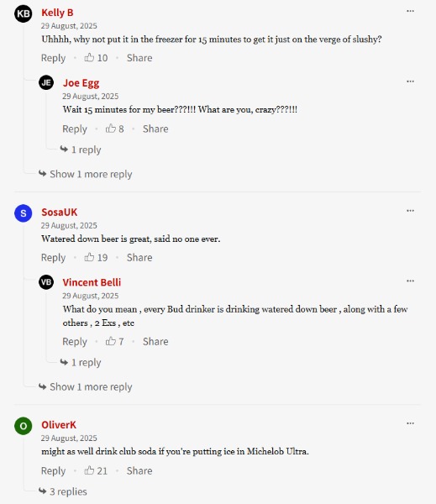Open three-dot menu on Joe Egg's reply
Screen dimensions: 436x504
pyautogui.click(x=410, y=81)
